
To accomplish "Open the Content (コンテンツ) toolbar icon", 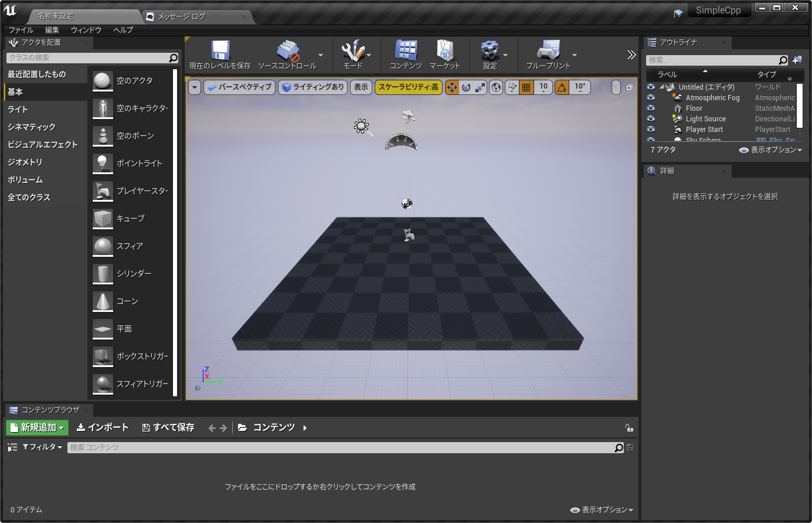I will tap(406, 50).
